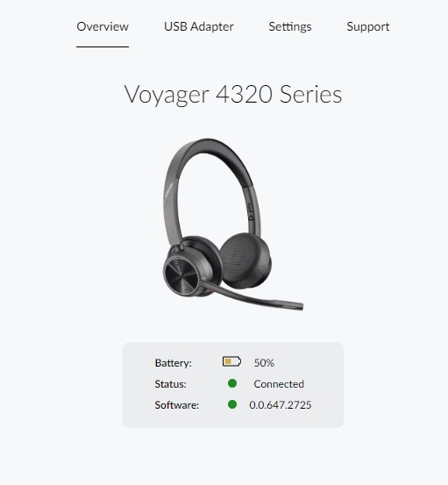Click the underline below Overview tab
The width and height of the screenshot is (448, 485).
click(x=103, y=46)
